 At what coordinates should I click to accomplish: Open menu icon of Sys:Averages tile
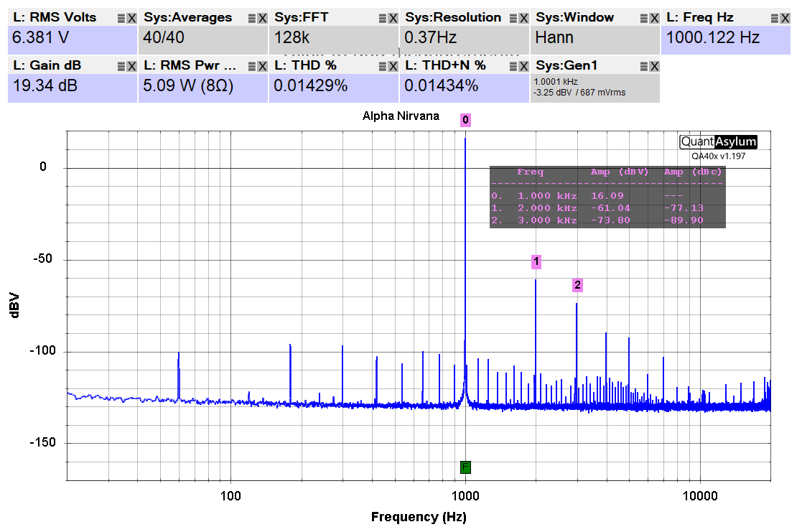point(252,19)
